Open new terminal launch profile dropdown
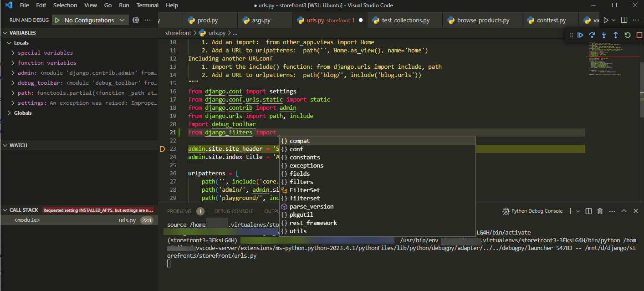 tap(578, 211)
